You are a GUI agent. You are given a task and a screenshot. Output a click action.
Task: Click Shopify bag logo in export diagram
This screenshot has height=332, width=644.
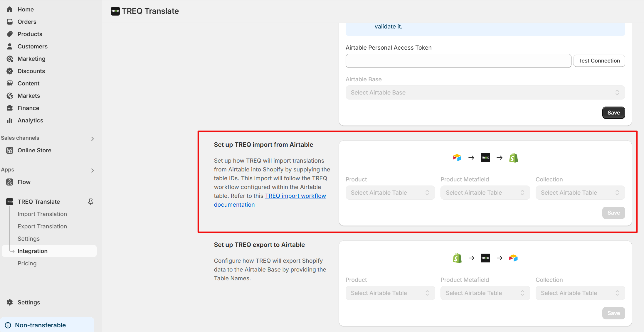coord(457,258)
